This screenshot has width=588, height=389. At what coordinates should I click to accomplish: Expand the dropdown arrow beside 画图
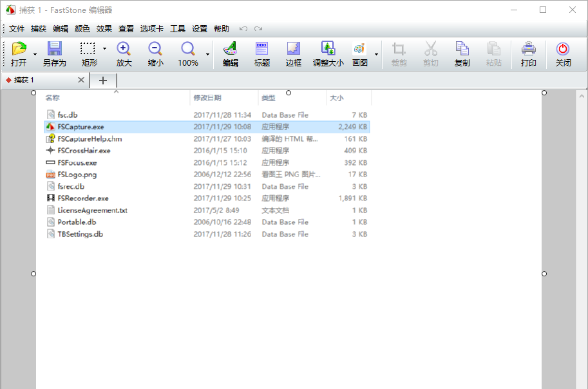(376, 55)
